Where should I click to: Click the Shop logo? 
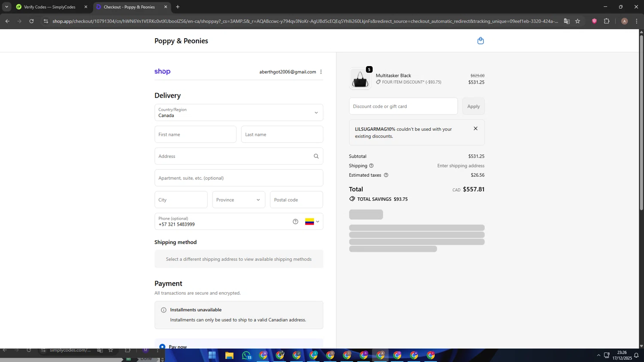coord(162,72)
